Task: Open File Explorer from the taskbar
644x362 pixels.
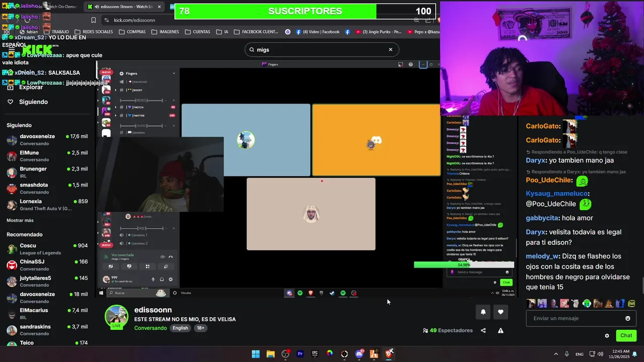Action: click(x=270, y=354)
